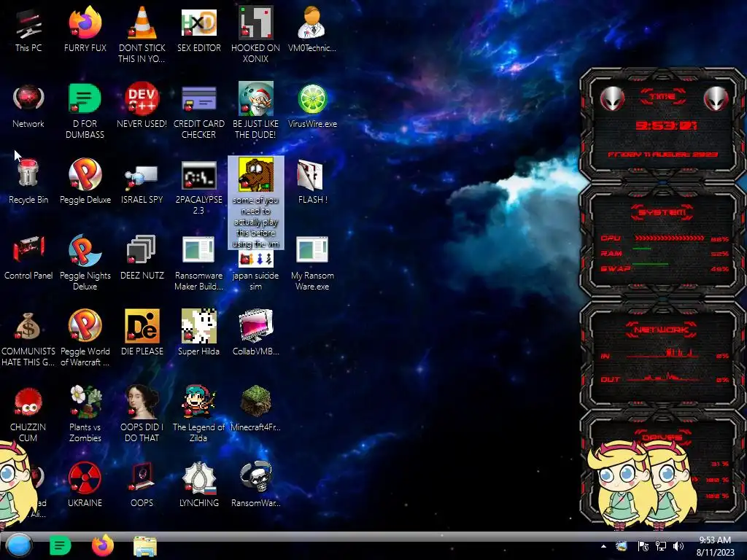
Task: Select the D FOR DUMBASS icon
Action: coord(85,98)
